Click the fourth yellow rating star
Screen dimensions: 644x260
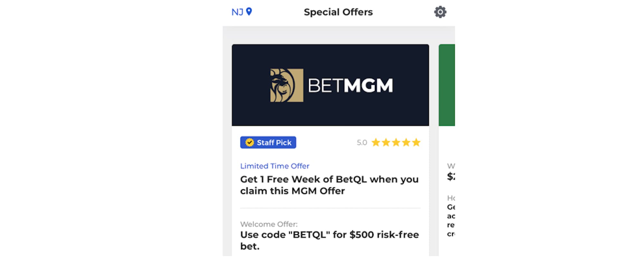tap(406, 142)
